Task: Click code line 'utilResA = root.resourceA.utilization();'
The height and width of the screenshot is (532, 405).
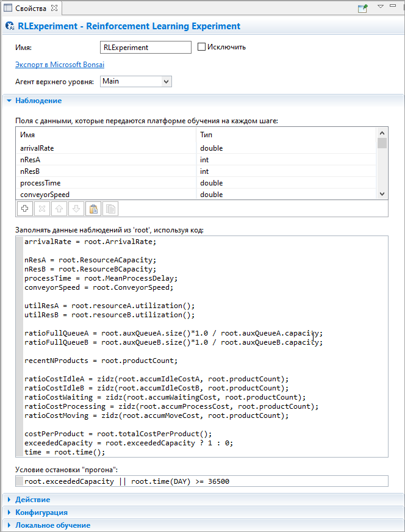Action: [110, 306]
